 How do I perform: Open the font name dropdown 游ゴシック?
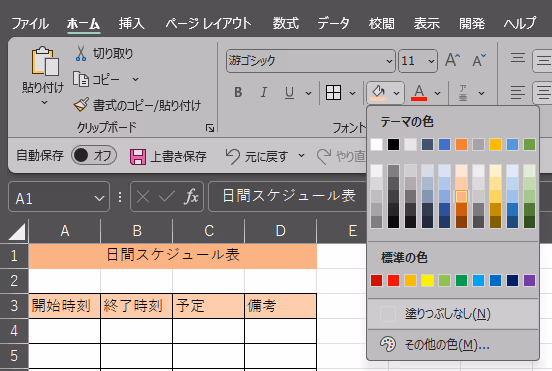pos(389,61)
